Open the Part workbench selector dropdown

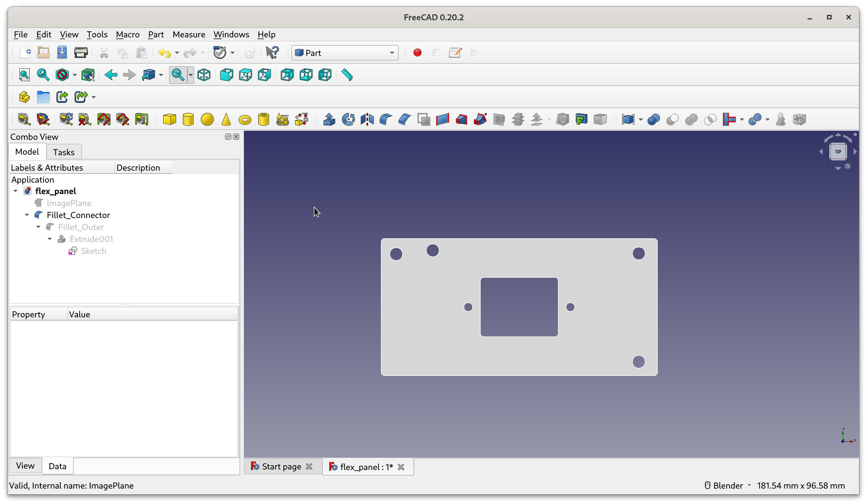[345, 53]
